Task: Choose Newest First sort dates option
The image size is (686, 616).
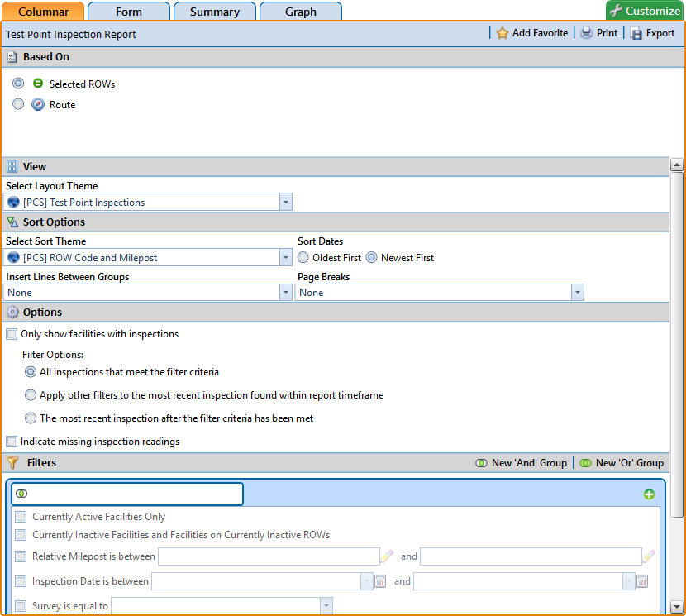Action: tap(371, 257)
